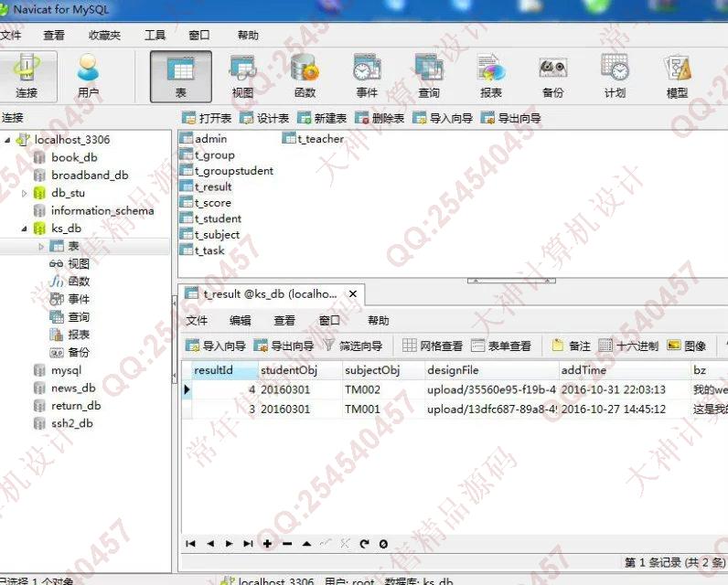Open the 文件 menu in main menu bar
The height and width of the screenshot is (585, 728).
pos(11,36)
